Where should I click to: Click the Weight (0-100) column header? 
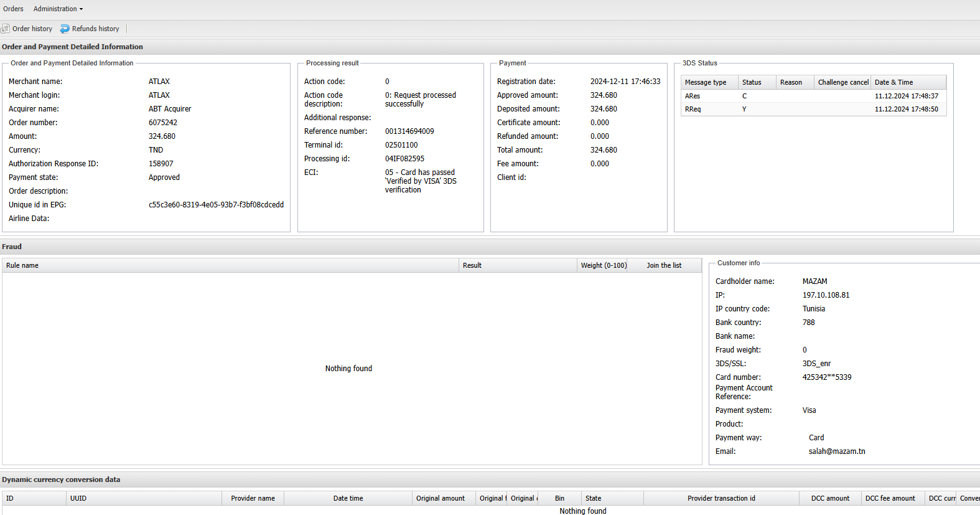point(603,265)
